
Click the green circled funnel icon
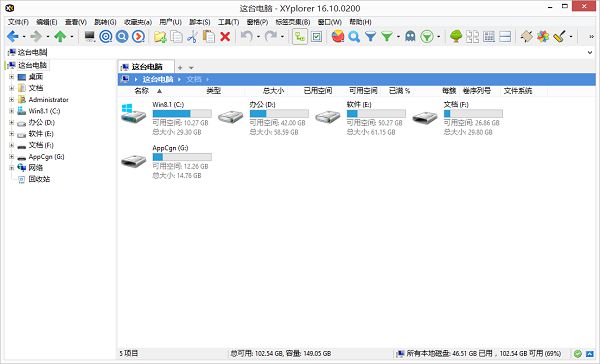coord(427,36)
